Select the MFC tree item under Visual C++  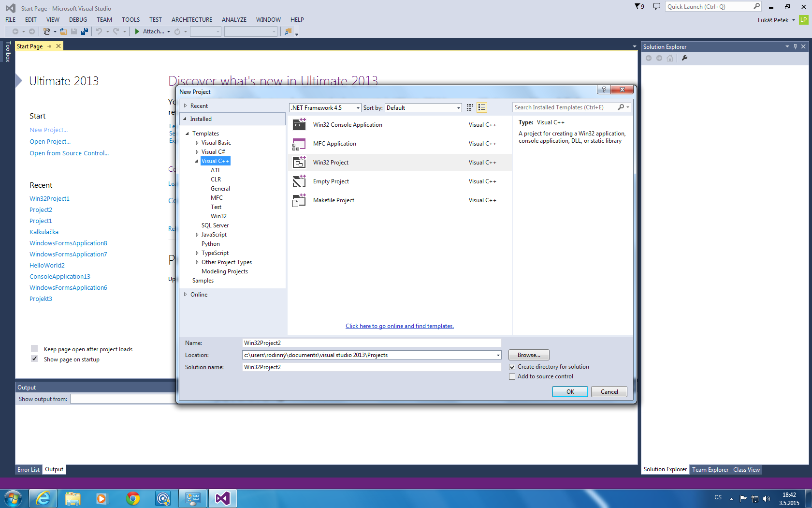[x=217, y=198]
